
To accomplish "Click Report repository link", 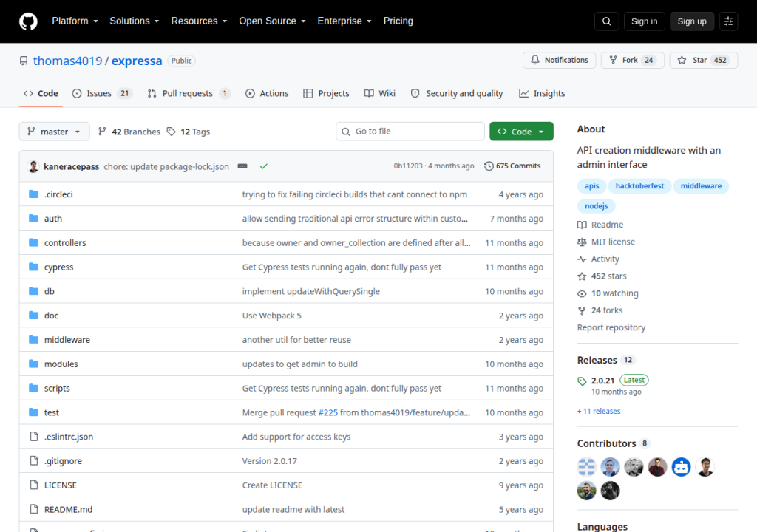I will (611, 327).
